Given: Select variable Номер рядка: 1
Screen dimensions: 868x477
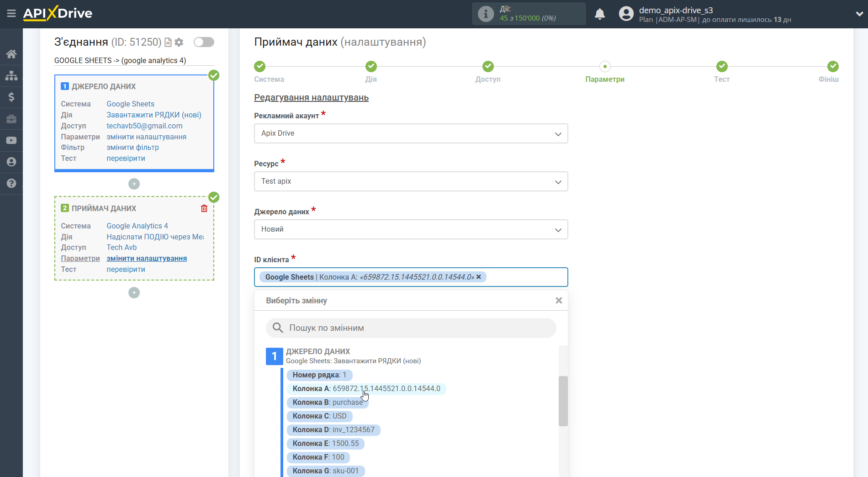Looking at the screenshot, I should pyautogui.click(x=319, y=375).
